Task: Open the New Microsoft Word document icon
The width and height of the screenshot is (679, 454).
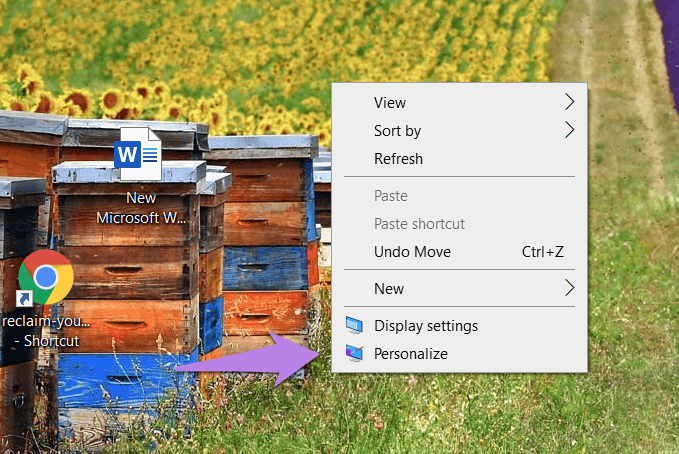Action: click(139, 155)
